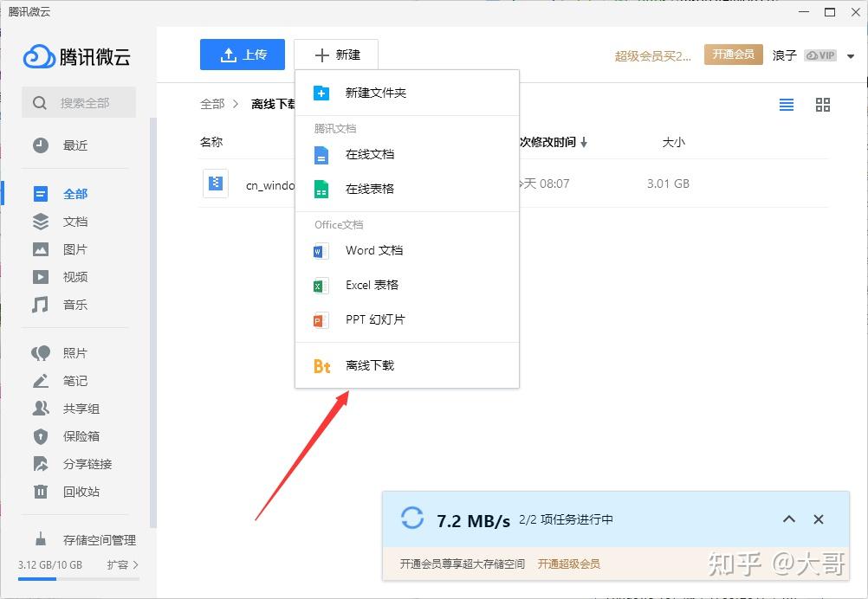Choose 在线表格 from the menu
Image resolution: width=868 pixels, height=599 pixels.
407,190
